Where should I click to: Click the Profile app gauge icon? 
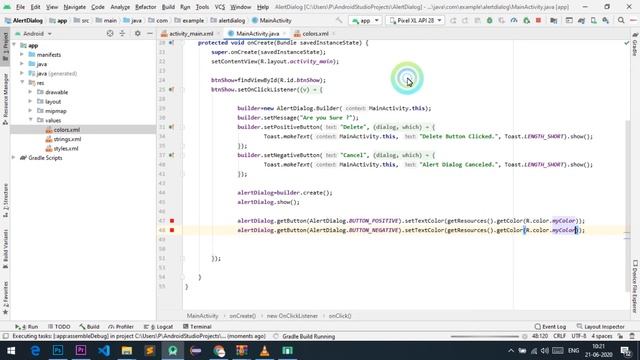tap(514, 20)
